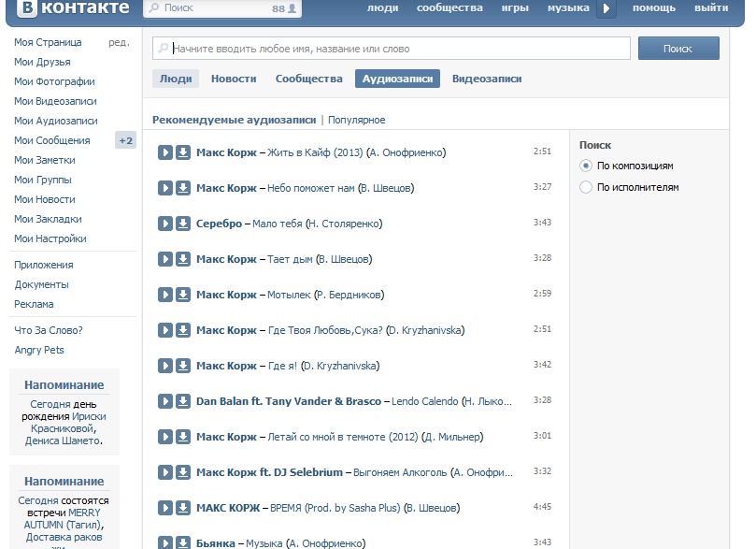Viewport: 756px width, 549px height.
Task: Select search По исполнителям radio button
Action: (x=586, y=187)
